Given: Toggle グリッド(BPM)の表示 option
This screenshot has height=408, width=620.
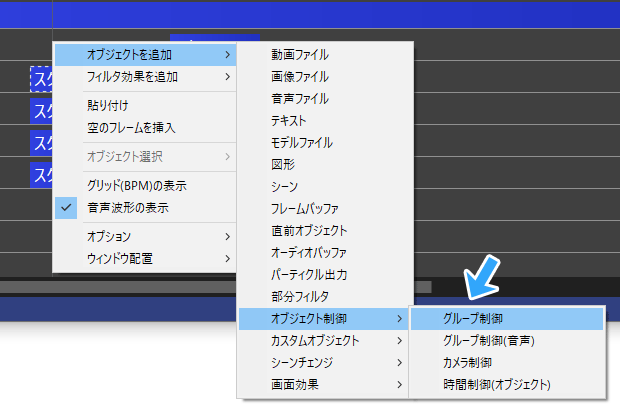Looking at the screenshot, I should pos(136,186).
